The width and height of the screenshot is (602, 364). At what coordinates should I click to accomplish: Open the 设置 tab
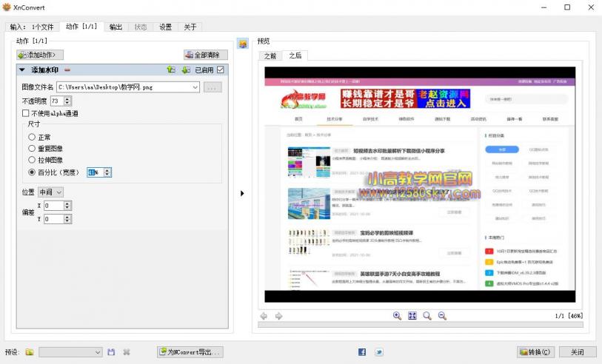165,27
